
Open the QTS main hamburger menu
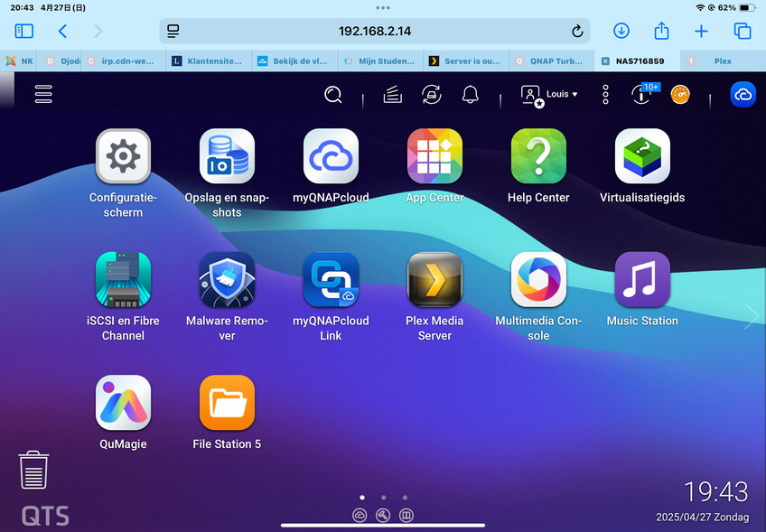43,94
